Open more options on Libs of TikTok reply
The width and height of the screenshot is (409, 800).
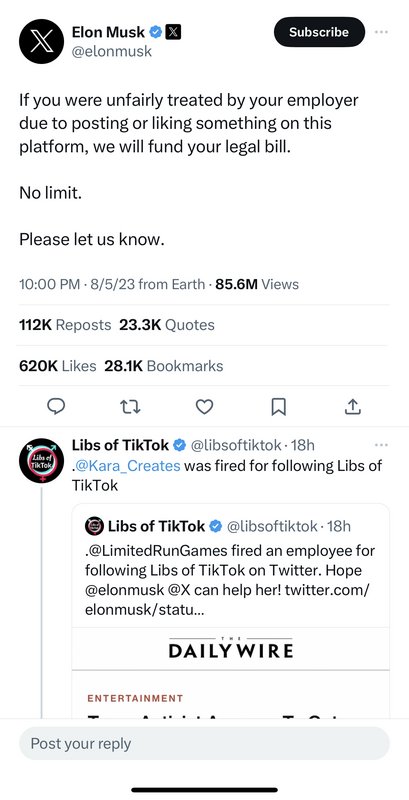381,445
